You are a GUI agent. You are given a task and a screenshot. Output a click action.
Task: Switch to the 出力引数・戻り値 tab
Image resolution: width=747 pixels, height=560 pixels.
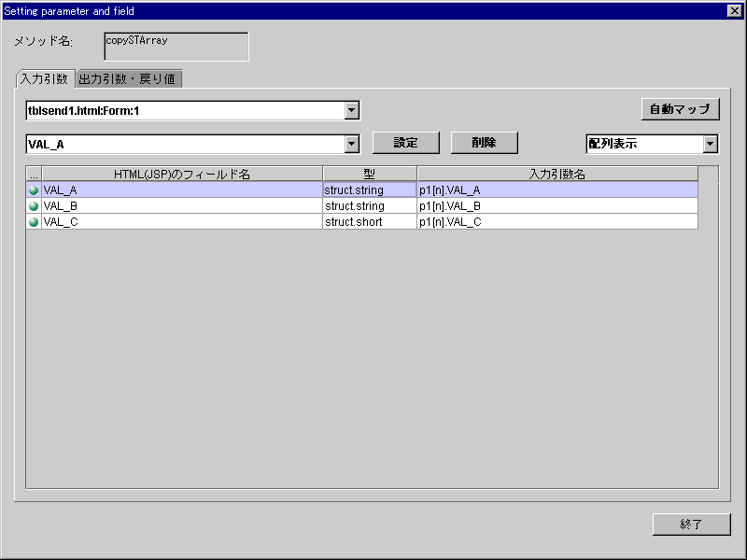pyautogui.click(x=127, y=79)
